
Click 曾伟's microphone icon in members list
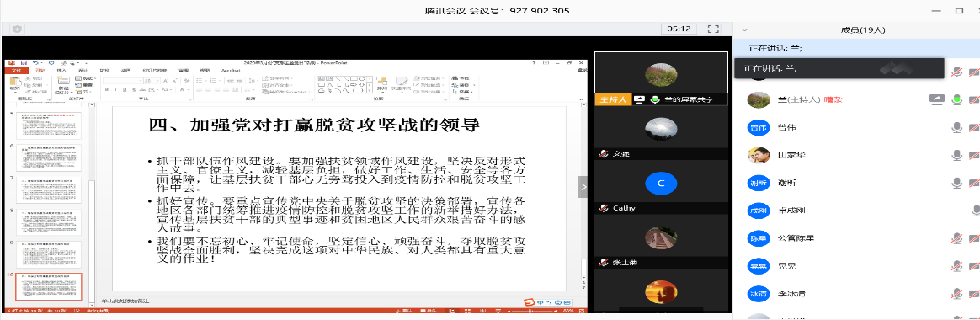tap(956, 127)
